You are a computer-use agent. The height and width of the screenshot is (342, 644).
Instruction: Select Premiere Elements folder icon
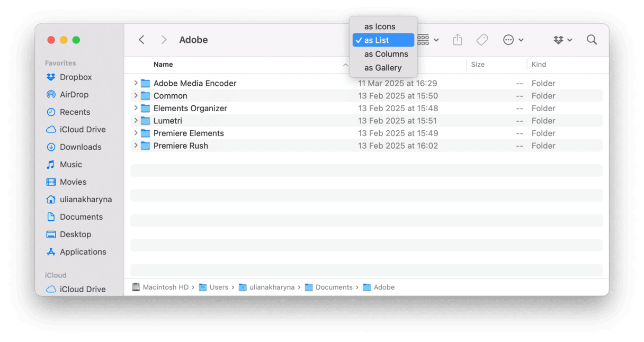tap(146, 133)
